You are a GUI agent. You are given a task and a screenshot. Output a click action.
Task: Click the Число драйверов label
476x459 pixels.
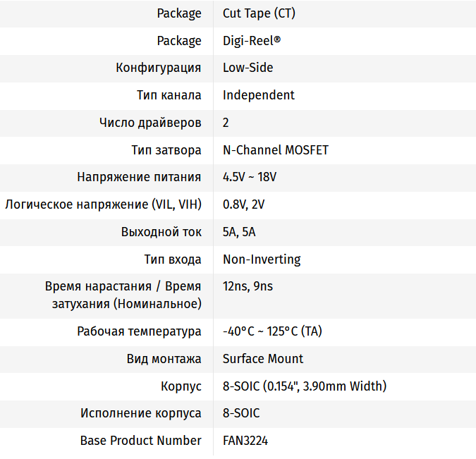(150, 123)
